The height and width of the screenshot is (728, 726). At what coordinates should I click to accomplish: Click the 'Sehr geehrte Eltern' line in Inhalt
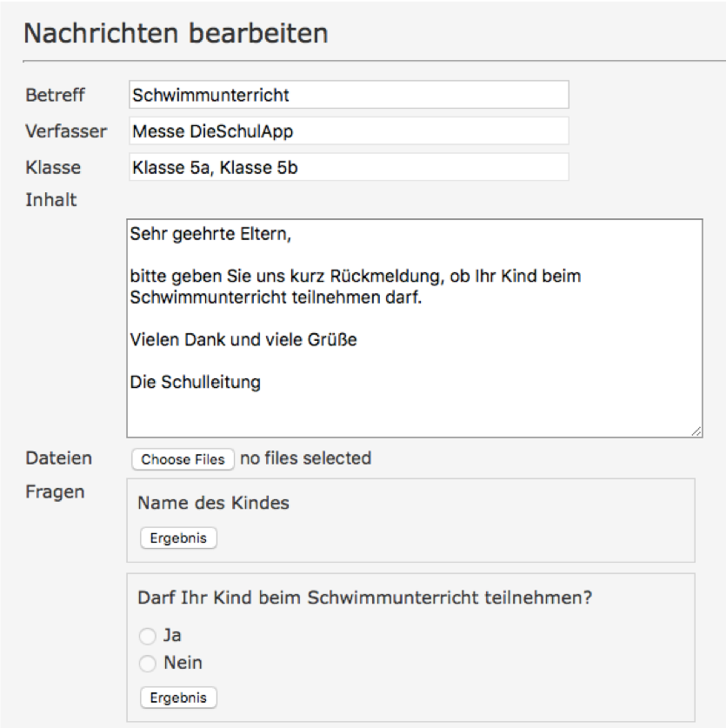coord(210,234)
